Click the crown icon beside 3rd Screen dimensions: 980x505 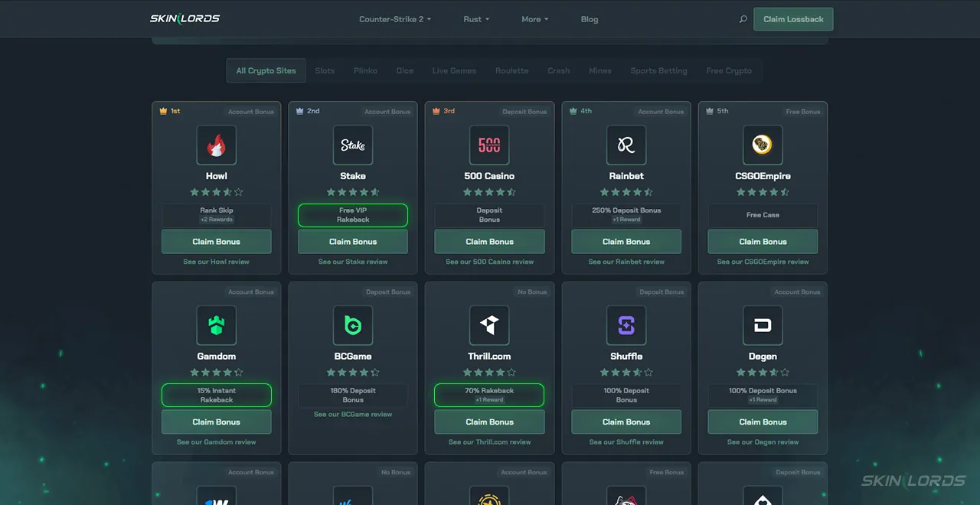coord(436,111)
